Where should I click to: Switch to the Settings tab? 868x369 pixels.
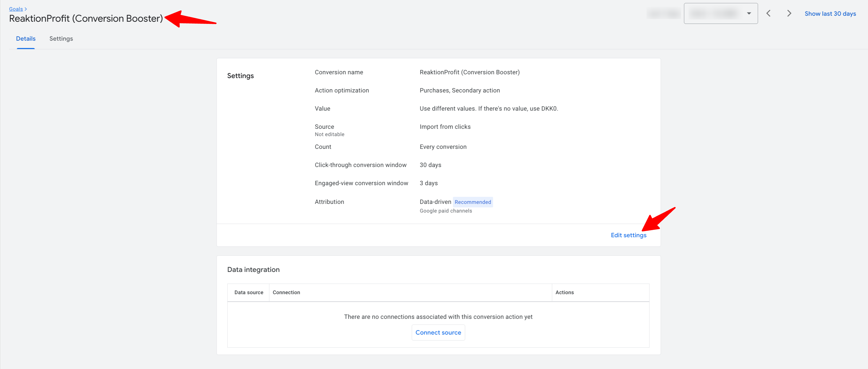[61, 39]
